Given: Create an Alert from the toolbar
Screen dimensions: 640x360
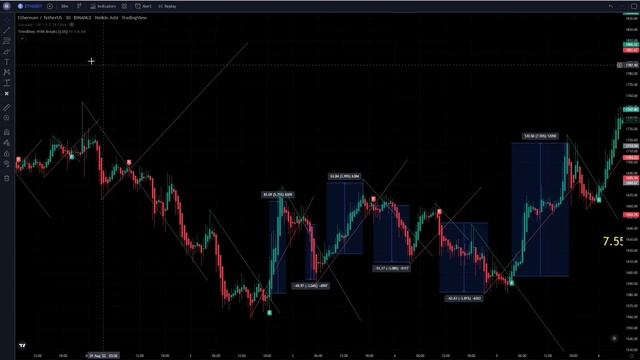Looking at the screenshot, I should 143,6.
